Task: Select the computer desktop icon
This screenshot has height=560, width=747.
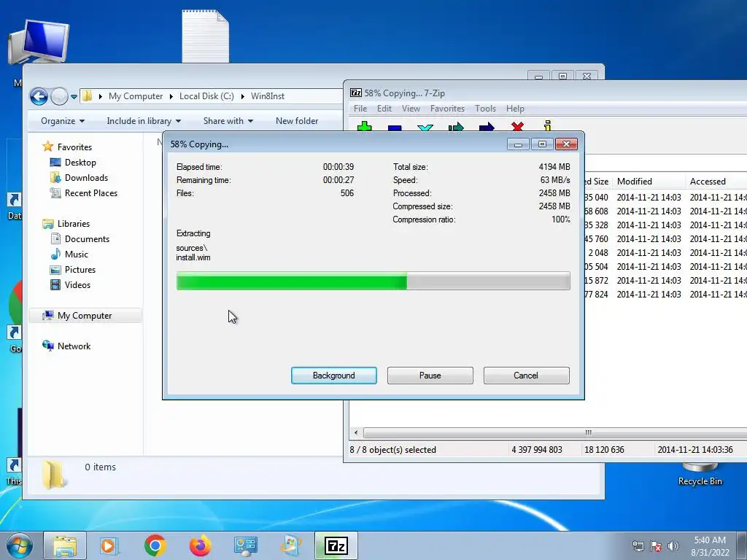Action: pyautogui.click(x=39, y=43)
